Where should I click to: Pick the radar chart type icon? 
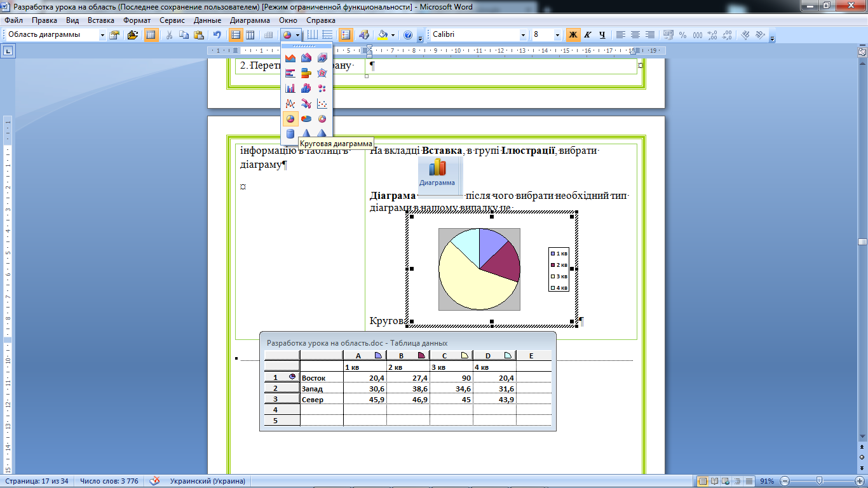[x=322, y=72]
